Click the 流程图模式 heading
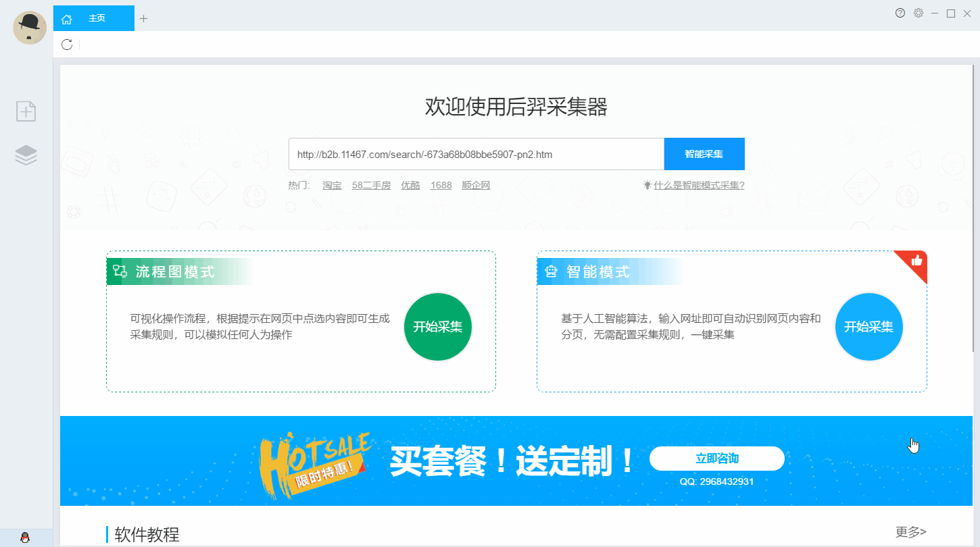Image resolution: width=980 pixels, height=547 pixels. point(175,271)
